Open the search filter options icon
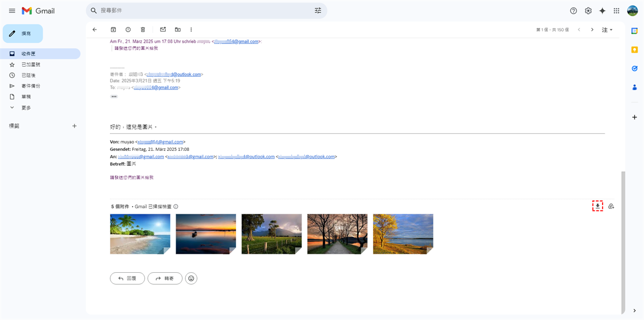 318,11
